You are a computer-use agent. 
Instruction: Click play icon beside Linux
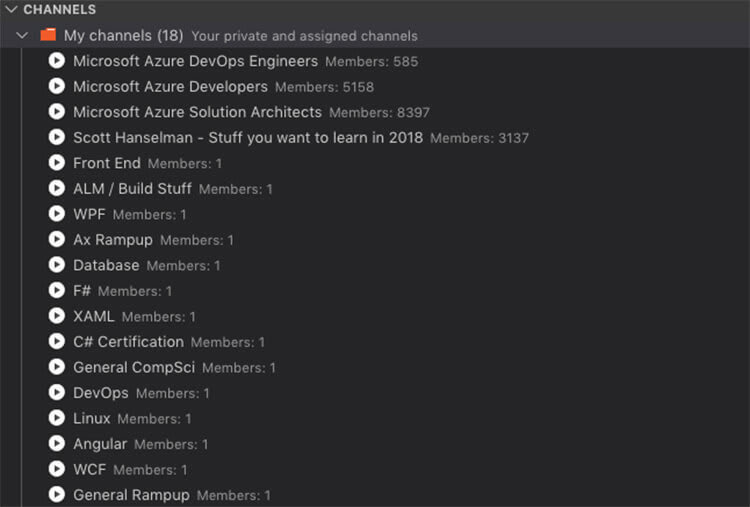(x=56, y=418)
